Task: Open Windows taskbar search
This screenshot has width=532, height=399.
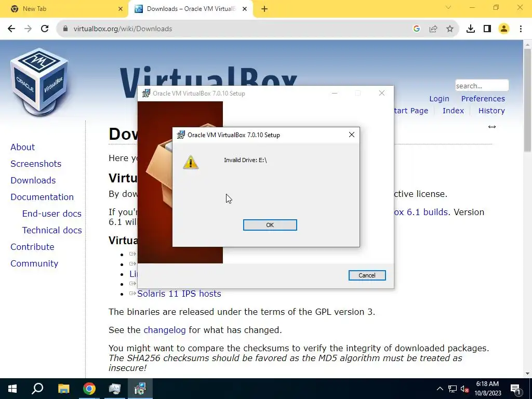Action: [x=37, y=389]
